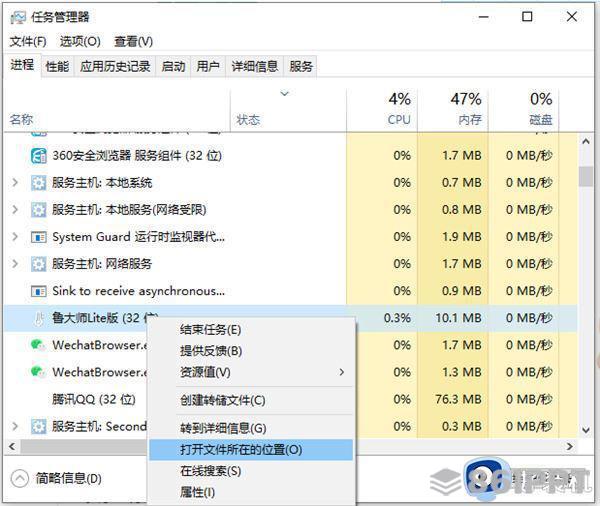The image size is (600, 506).
Task: Select the 360安全浏览器 服务组件 (32 位) row
Action: tap(291, 156)
